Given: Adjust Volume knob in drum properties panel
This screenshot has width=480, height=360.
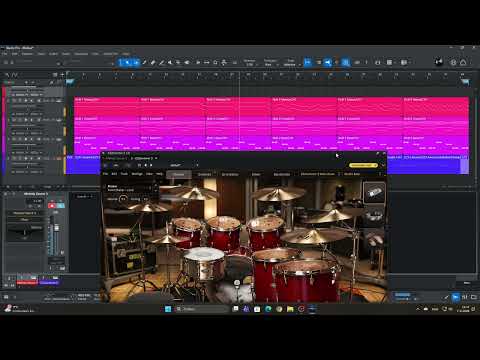Looking at the screenshot, I should pyautogui.click(x=123, y=199).
